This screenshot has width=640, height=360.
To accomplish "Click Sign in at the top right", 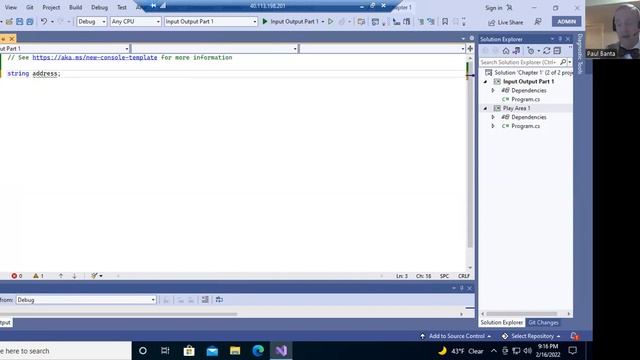I will [x=493, y=8].
